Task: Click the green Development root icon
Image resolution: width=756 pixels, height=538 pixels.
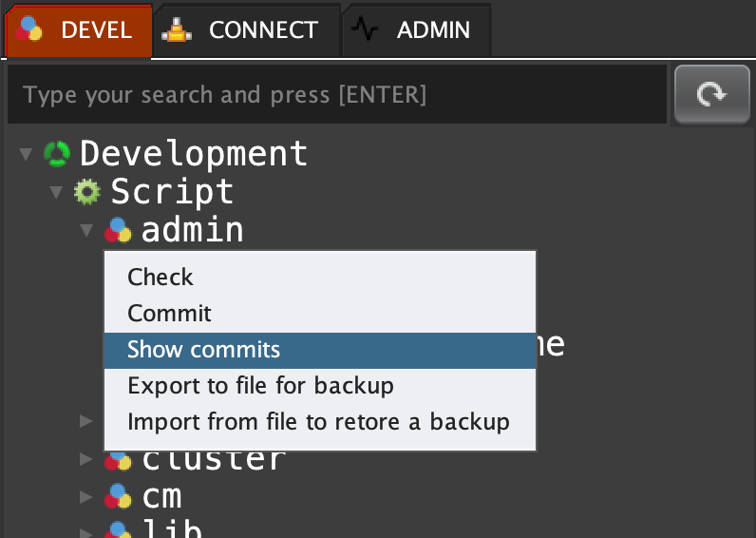Action: [x=57, y=153]
